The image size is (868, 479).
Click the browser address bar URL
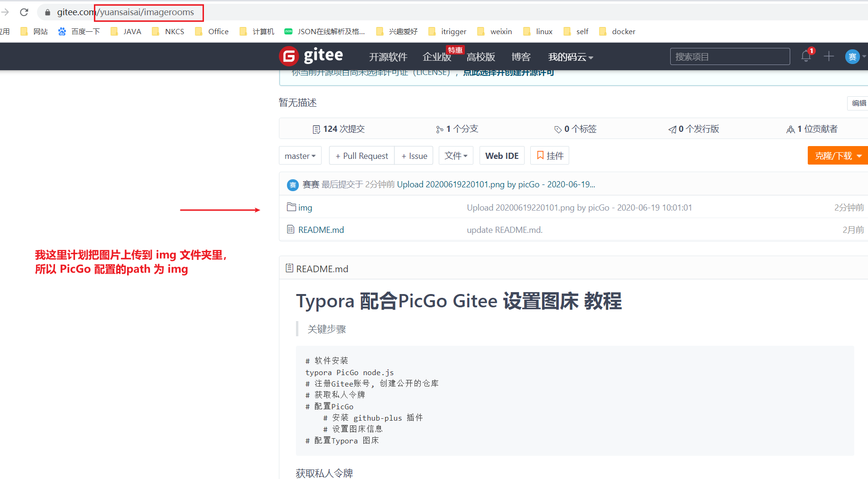coord(126,12)
